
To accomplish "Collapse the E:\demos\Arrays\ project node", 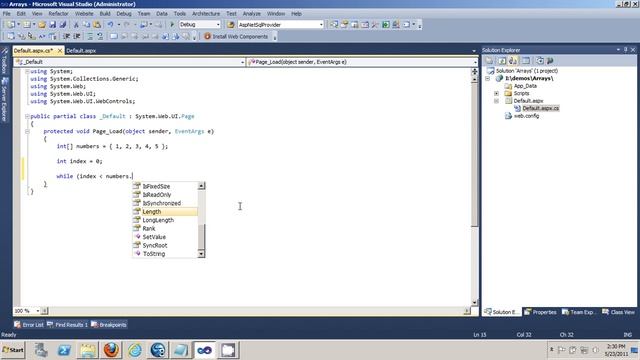I will [487, 78].
